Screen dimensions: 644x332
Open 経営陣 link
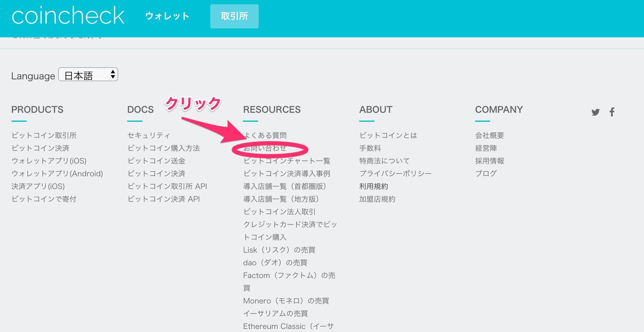click(x=486, y=148)
